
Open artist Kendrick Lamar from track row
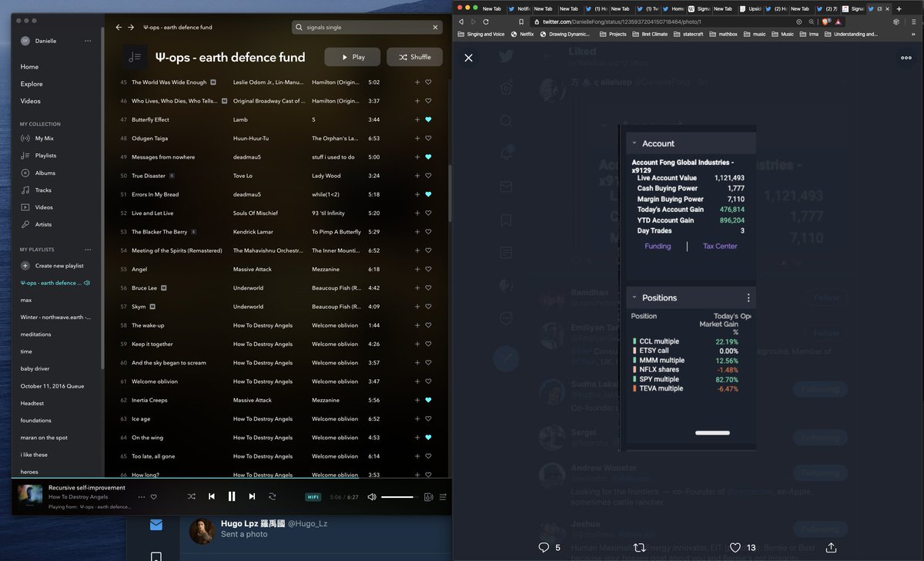tap(253, 232)
